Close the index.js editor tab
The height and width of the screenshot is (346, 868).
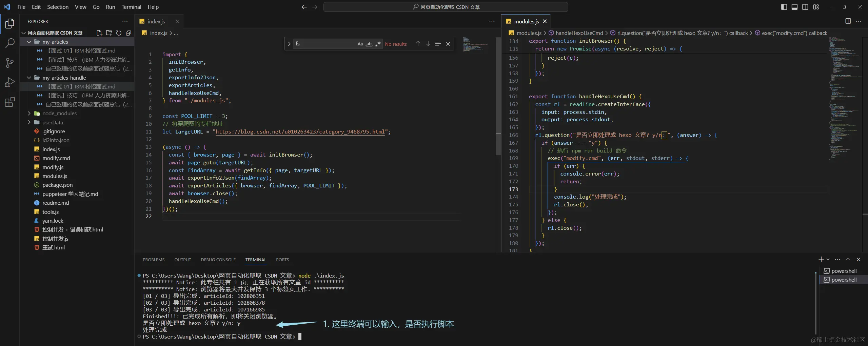pyautogui.click(x=177, y=21)
